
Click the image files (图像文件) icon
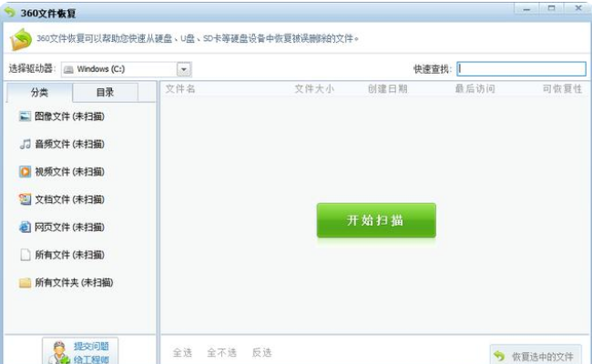tap(25, 116)
